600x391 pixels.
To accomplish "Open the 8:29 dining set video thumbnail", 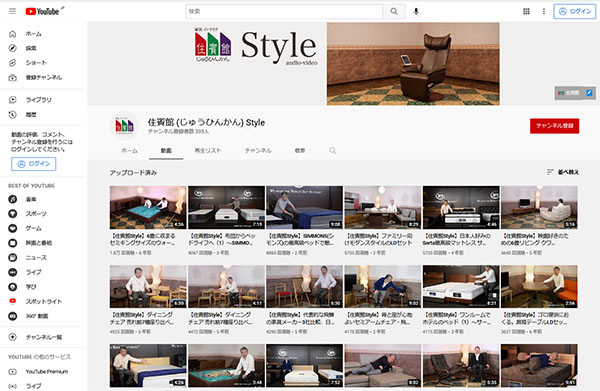I will coord(383,207).
